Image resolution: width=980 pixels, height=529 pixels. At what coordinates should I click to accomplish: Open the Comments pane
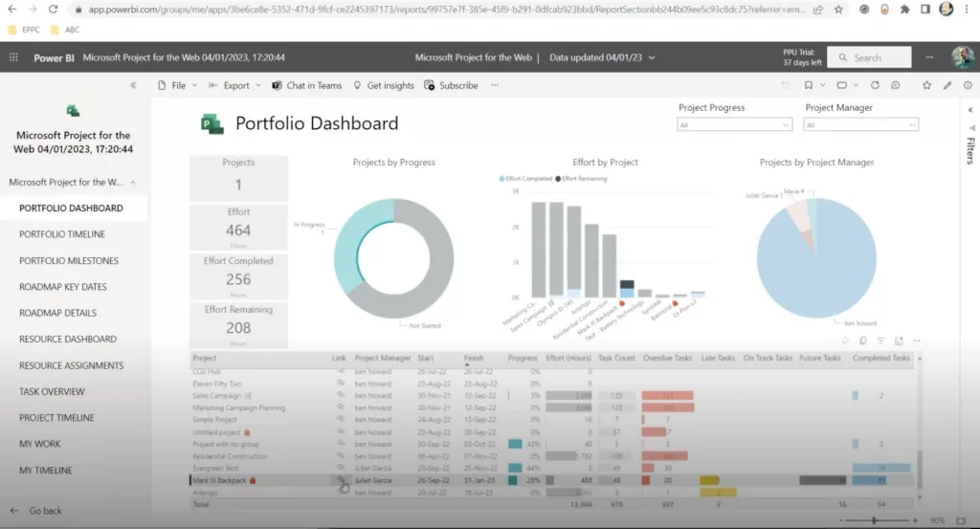pos(896,85)
